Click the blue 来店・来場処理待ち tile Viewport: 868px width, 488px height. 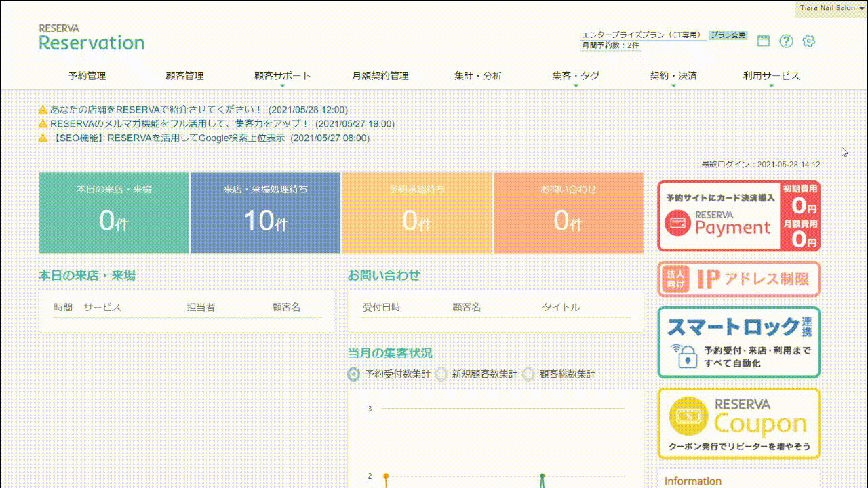(x=265, y=212)
